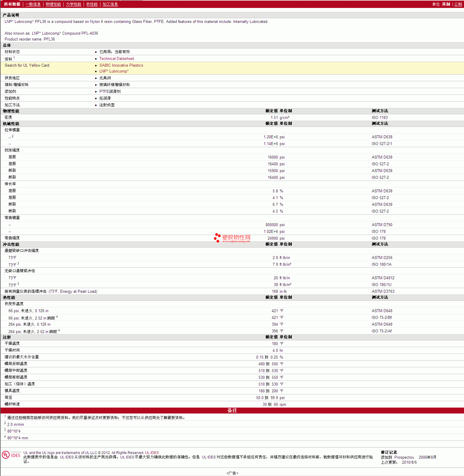The image size is (464, 476).
Task: Click the ISO 75-2/Bf test method
Action: (x=382, y=318)
